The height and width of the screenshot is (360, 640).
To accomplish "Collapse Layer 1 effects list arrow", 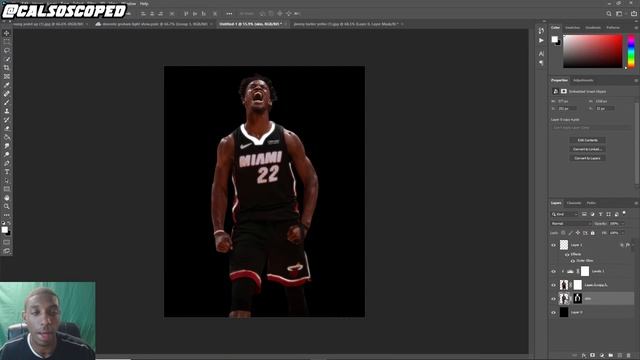I will point(633,245).
